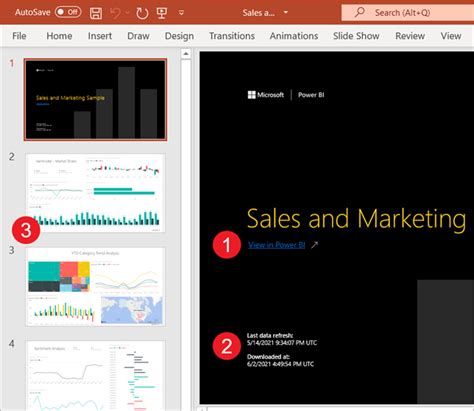Toggle the AutoSave switch
The image size is (474, 411).
(68, 12)
